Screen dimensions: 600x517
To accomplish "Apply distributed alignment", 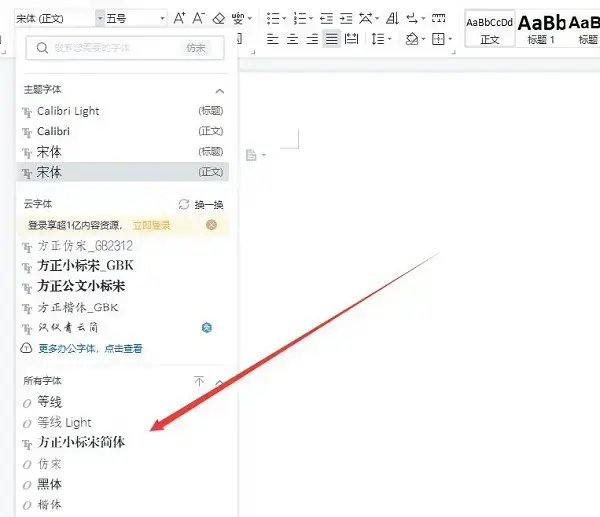I will point(351,39).
